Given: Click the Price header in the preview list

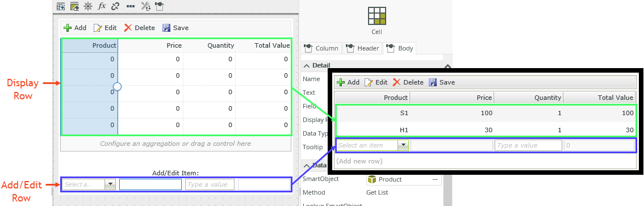Looking at the screenshot, I should click(x=452, y=97).
